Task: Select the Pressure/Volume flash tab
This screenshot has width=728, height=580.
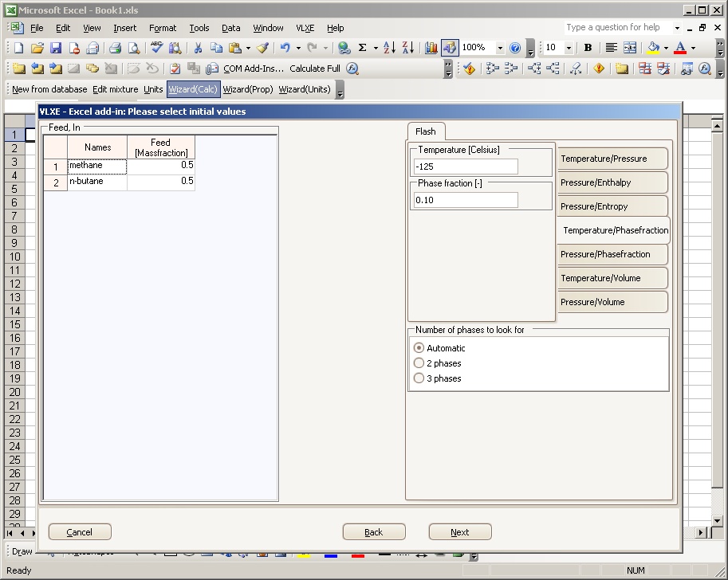Action: point(612,302)
